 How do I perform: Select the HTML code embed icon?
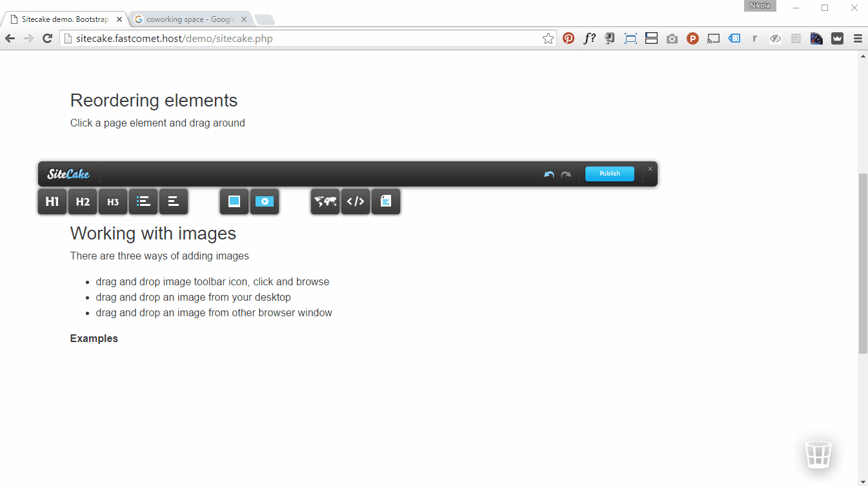[x=356, y=201]
